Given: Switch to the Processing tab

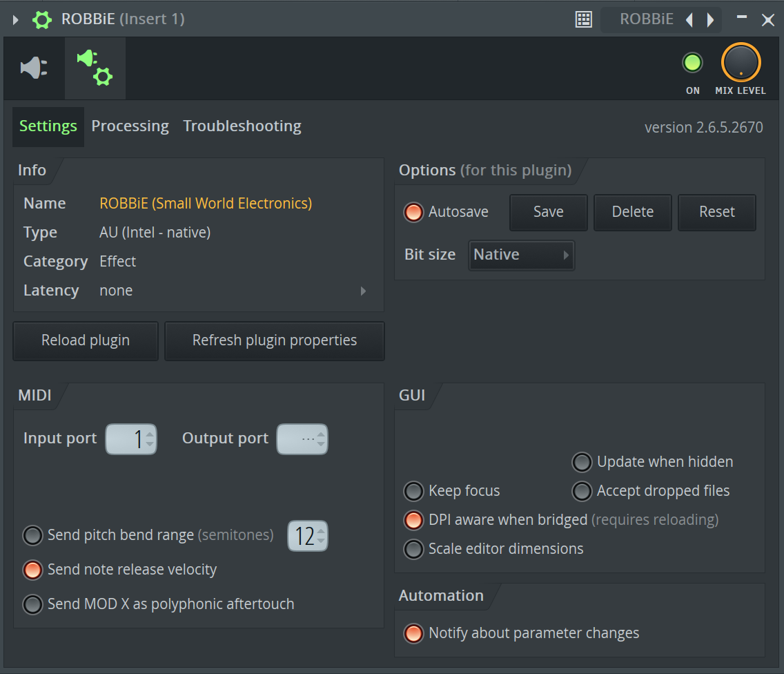Looking at the screenshot, I should (130, 126).
